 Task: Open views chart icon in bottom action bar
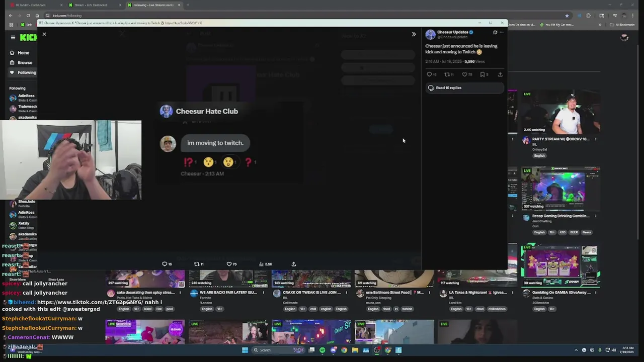click(x=261, y=264)
